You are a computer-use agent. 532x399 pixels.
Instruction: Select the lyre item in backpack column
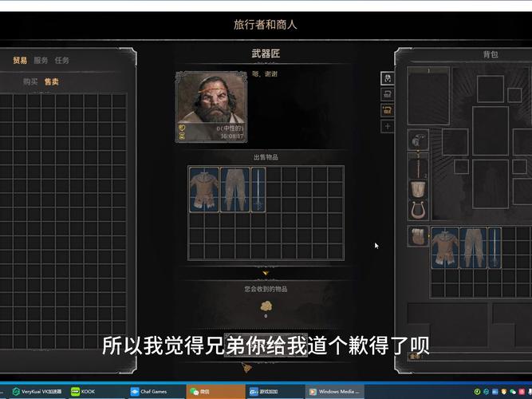tap(418, 210)
